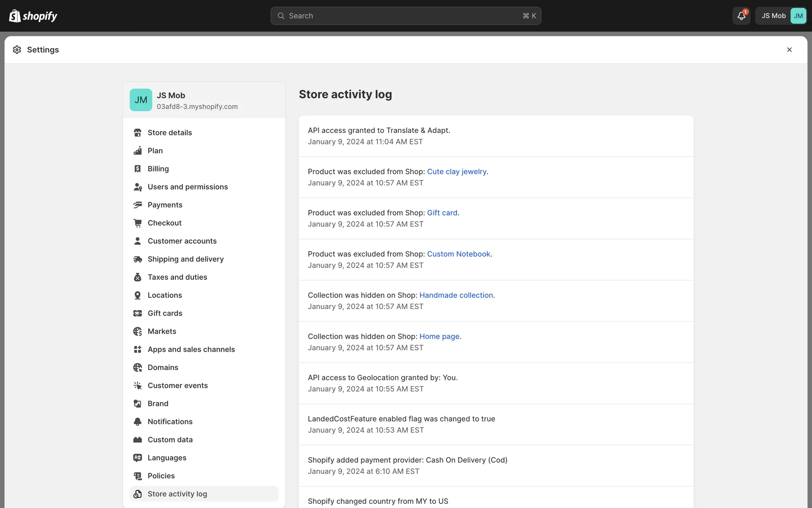Open the JS Mob account menu
812x508 pixels.
click(x=781, y=16)
